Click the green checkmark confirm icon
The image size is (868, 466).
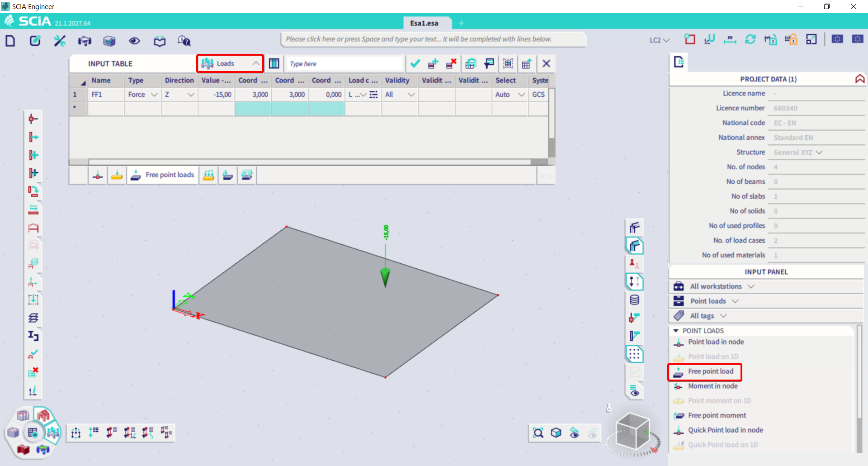415,63
